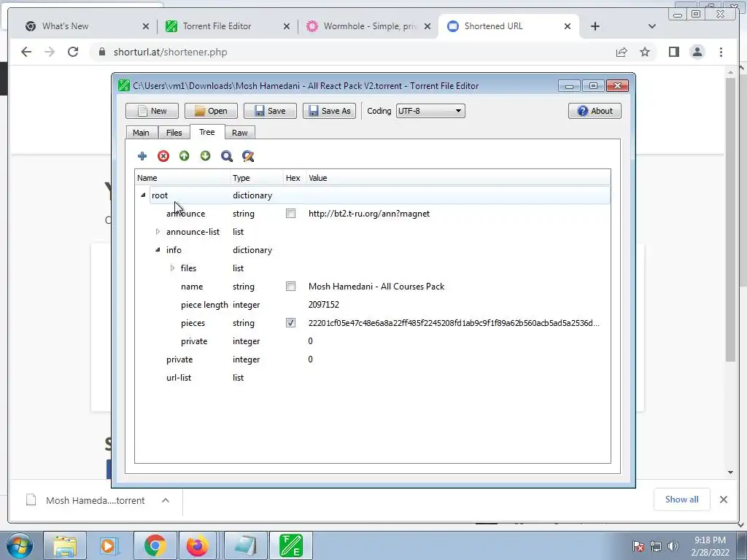Open Chrome profile icon
This screenshot has width=747, height=560.
click(697, 52)
